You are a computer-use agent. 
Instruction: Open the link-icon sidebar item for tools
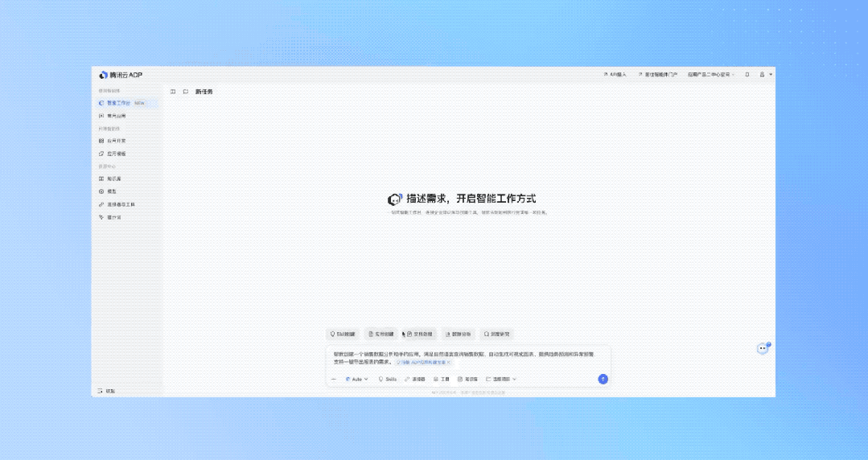tap(117, 204)
